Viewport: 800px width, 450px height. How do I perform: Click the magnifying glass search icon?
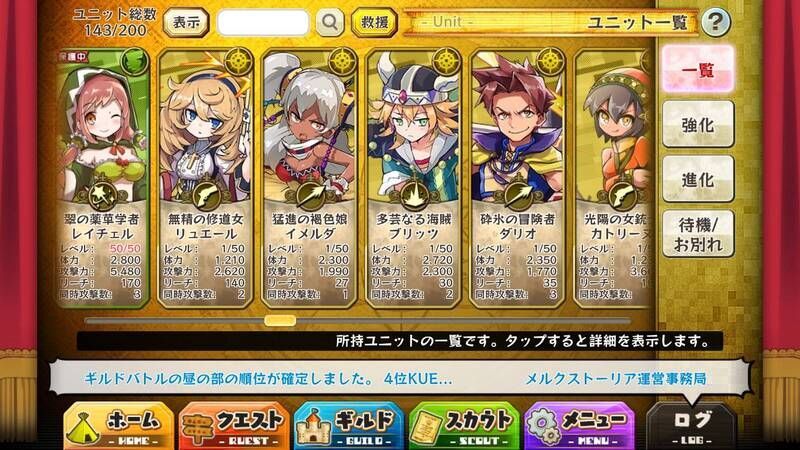pyautogui.click(x=330, y=22)
